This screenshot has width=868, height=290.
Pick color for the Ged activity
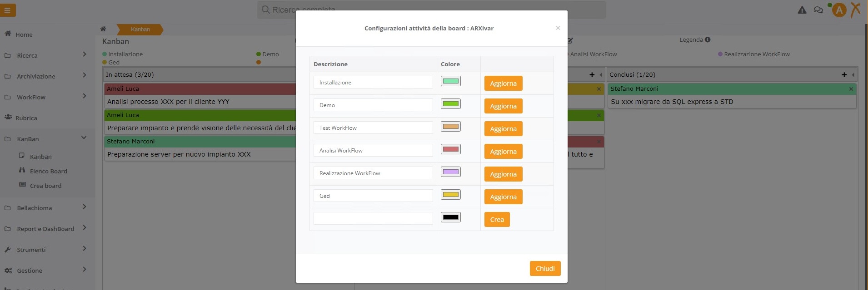click(x=451, y=195)
